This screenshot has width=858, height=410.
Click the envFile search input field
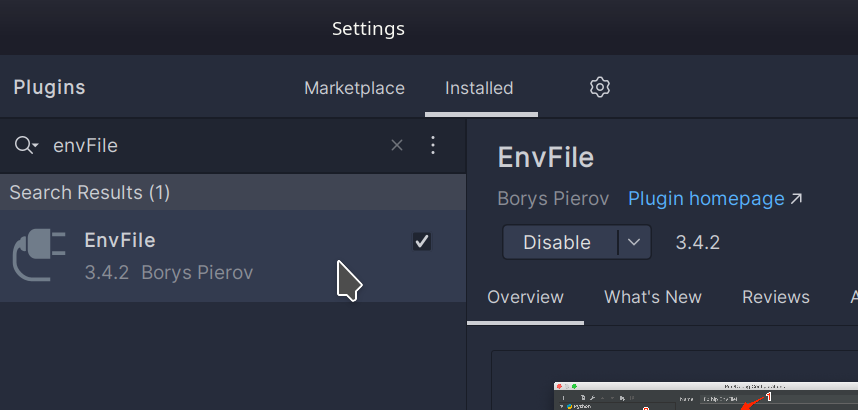[x=217, y=146]
